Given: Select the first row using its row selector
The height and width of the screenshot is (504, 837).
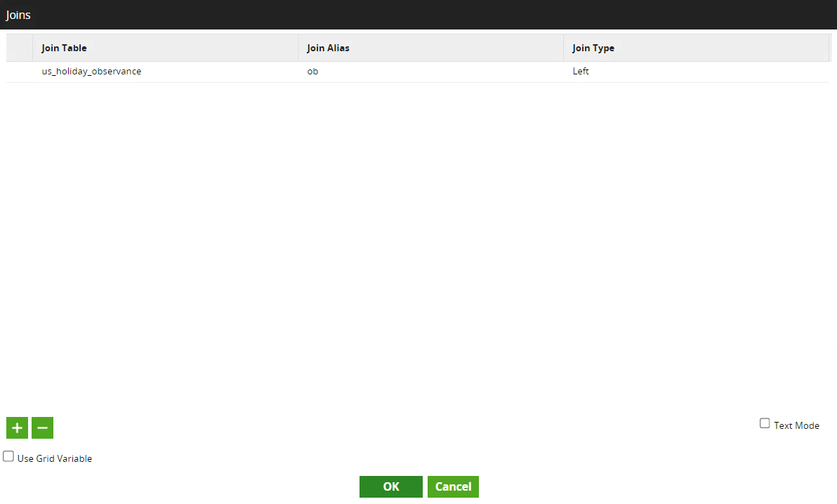Looking at the screenshot, I should point(19,72).
